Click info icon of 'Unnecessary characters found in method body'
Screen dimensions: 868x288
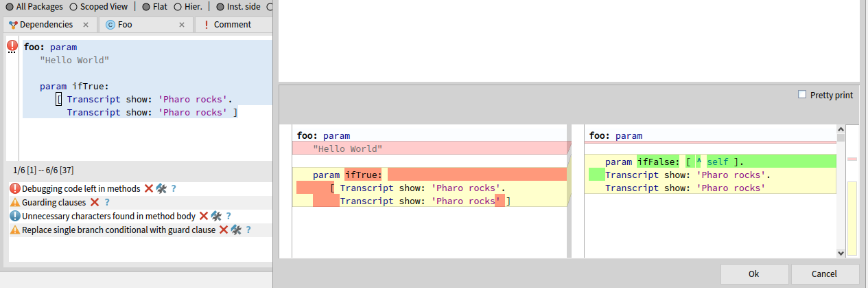coord(15,216)
